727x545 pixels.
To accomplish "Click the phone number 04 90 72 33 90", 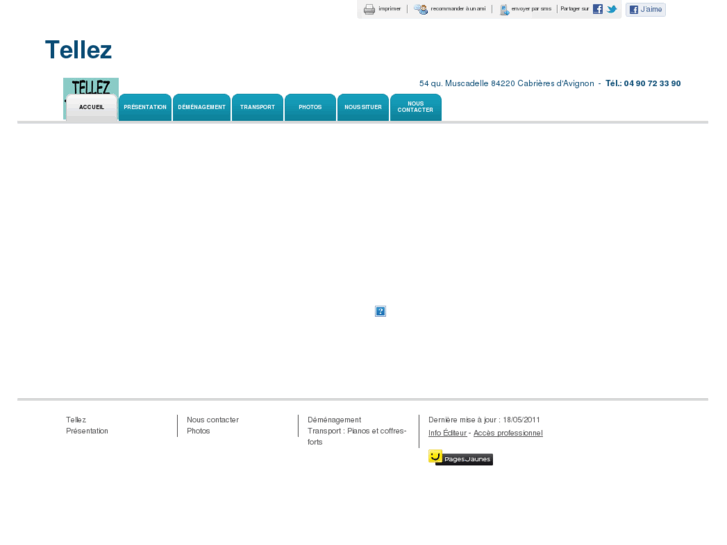I will point(652,83).
